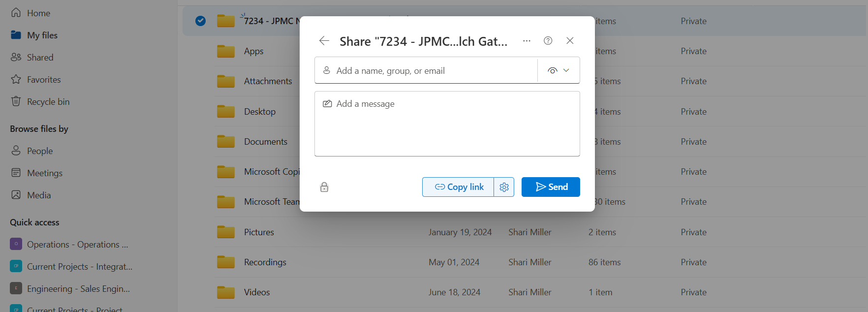Image resolution: width=868 pixels, height=312 pixels.
Task: Browse files by People
Action: (x=39, y=151)
